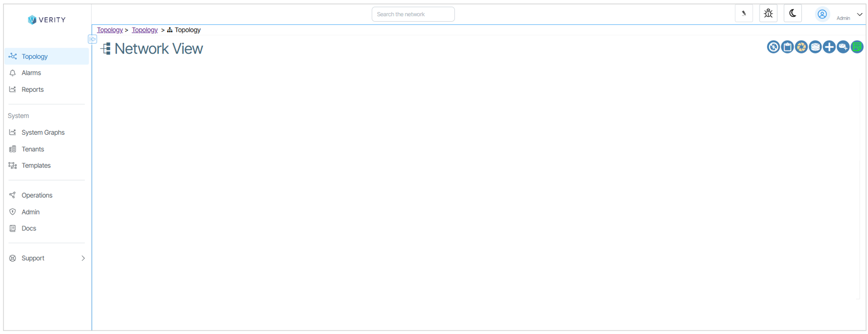Expand the Support submenu chevron
Screen dimensions: 868x334
83,258
